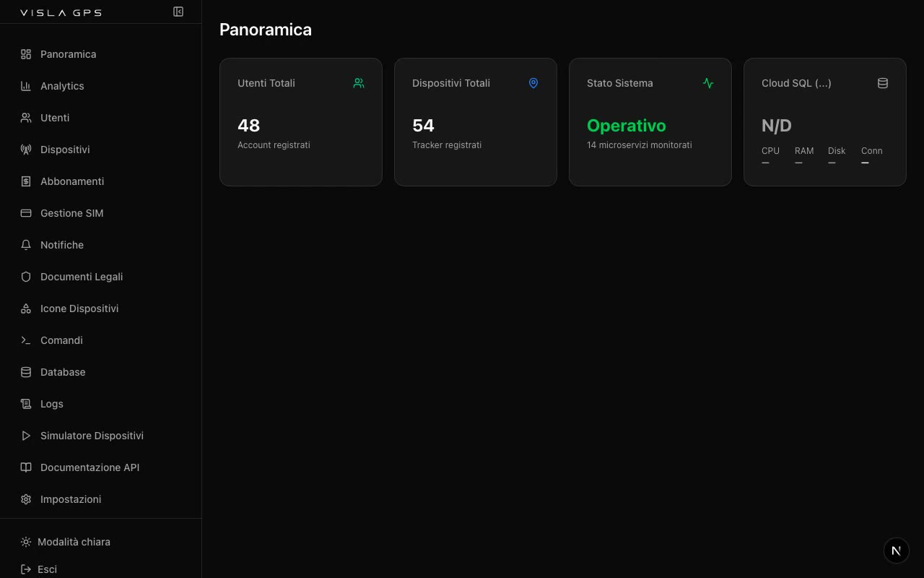Click the Panoramica page heading
924x578 pixels.
tap(266, 30)
